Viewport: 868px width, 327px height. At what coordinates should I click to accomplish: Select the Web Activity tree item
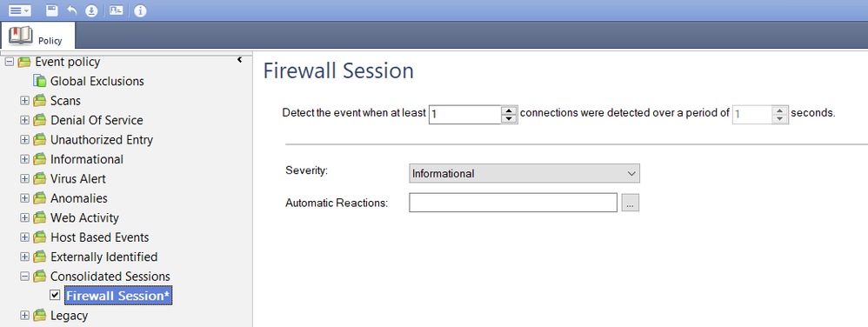84,218
